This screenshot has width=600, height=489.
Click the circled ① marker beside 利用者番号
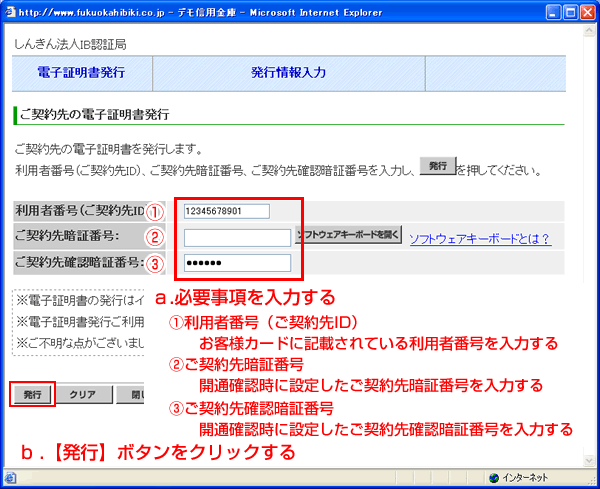[154, 211]
